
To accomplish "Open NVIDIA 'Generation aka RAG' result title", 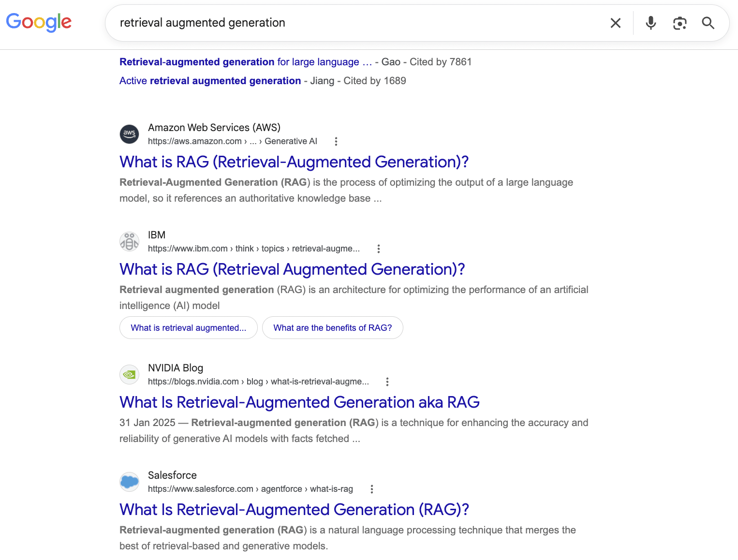I will pyautogui.click(x=299, y=402).
